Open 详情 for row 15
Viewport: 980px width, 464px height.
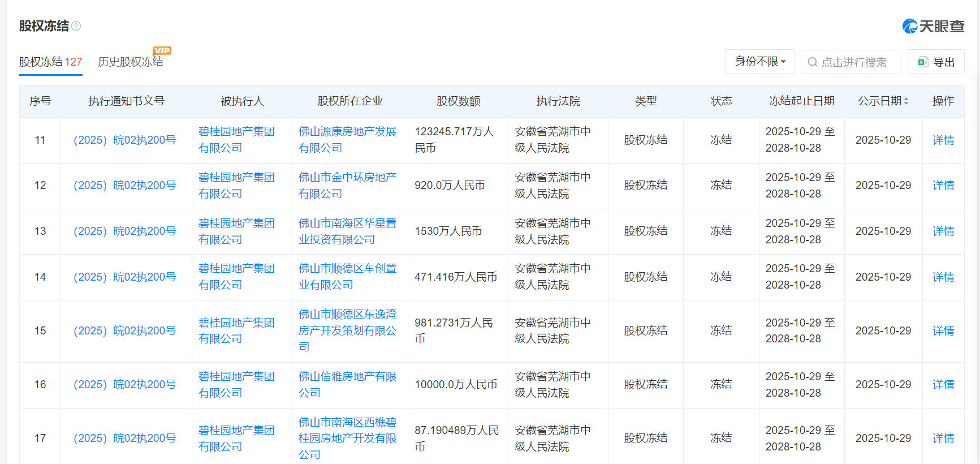[943, 331]
